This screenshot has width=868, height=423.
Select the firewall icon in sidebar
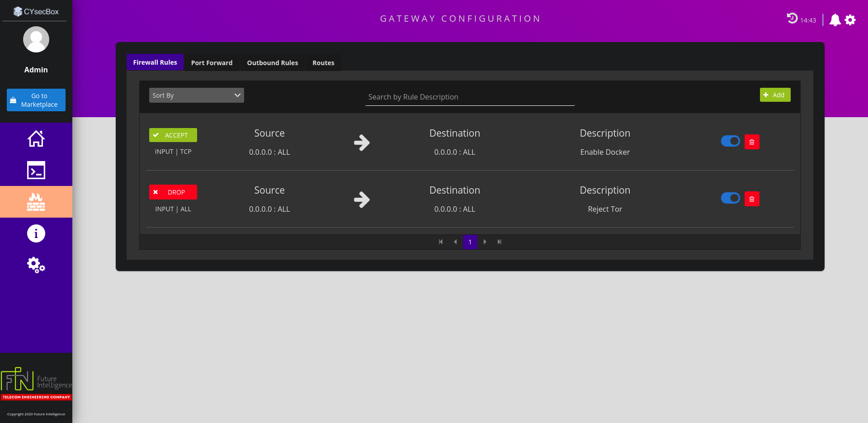tap(36, 202)
